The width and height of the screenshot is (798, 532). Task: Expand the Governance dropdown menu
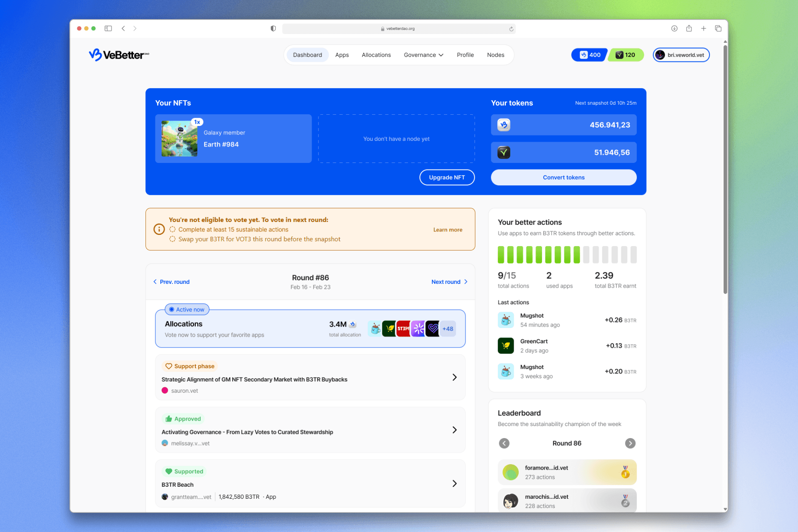[x=424, y=55]
